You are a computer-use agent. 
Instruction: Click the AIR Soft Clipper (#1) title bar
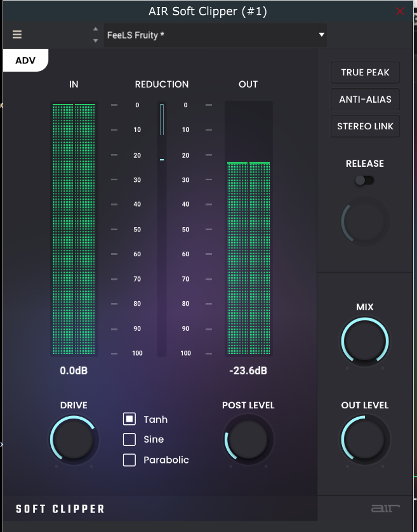click(x=208, y=11)
